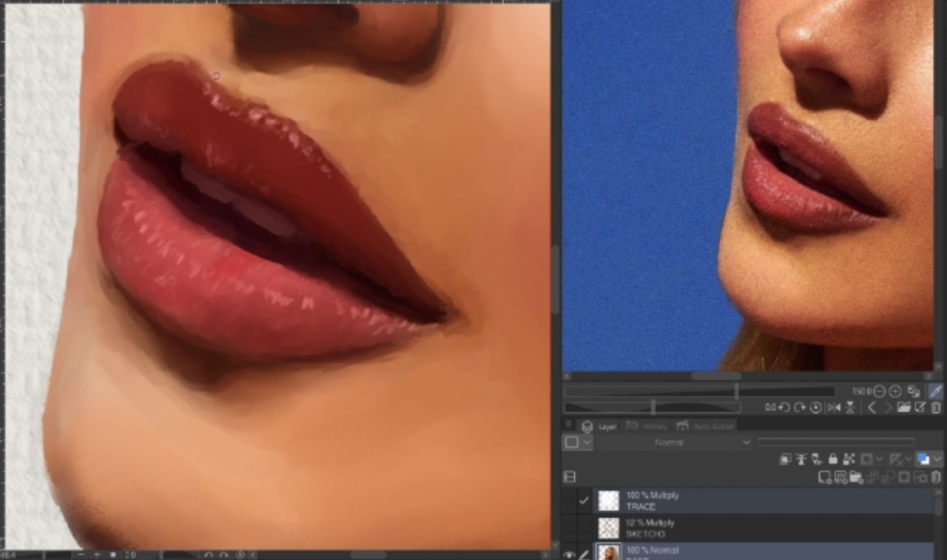947x560 pixels.
Task: Create a new vector layer
Action: pos(841,477)
